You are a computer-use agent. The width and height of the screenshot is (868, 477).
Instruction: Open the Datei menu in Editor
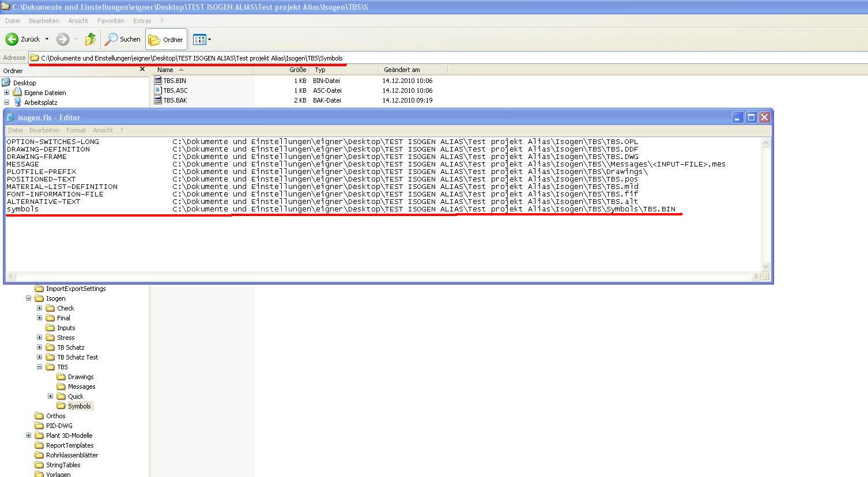point(16,130)
